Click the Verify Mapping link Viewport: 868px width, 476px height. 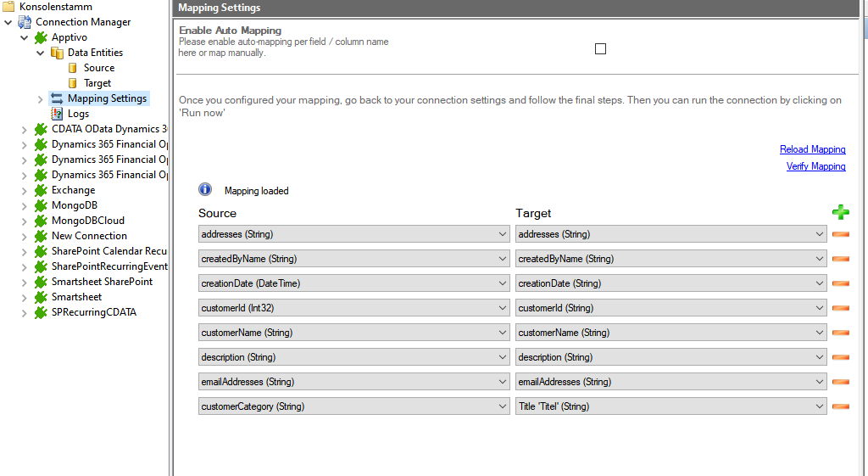pos(815,166)
